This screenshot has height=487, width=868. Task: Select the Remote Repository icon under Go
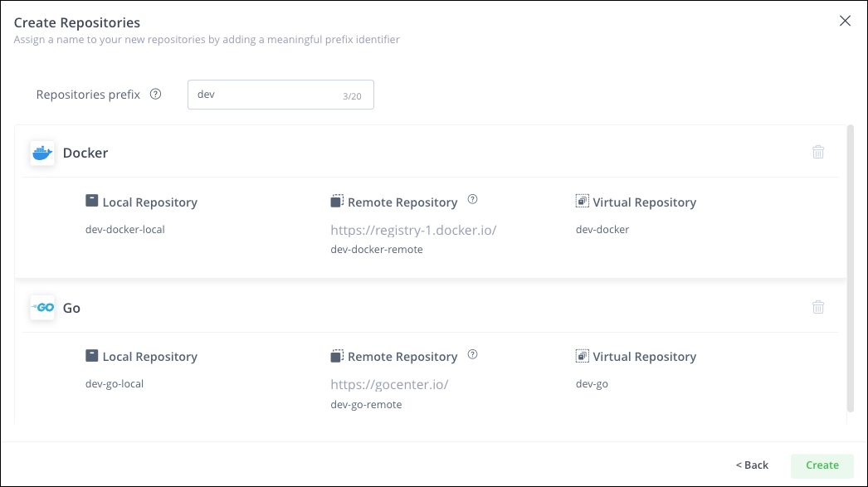click(x=336, y=355)
